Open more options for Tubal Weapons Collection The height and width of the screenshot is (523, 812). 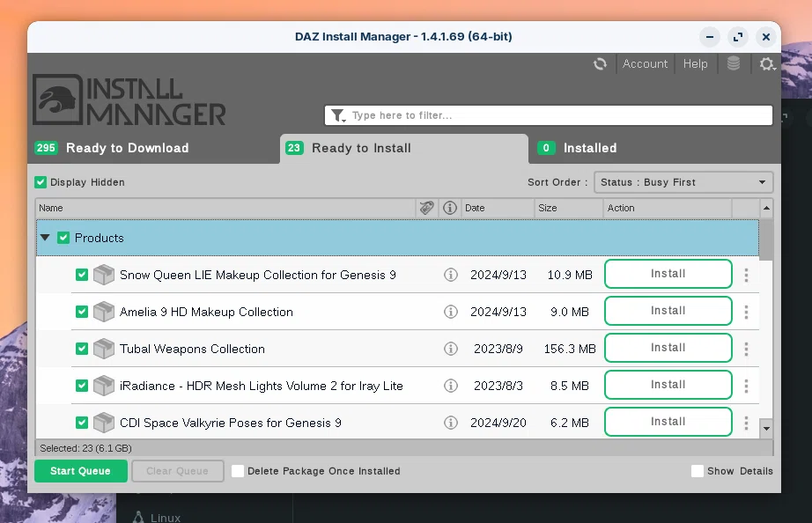(746, 349)
